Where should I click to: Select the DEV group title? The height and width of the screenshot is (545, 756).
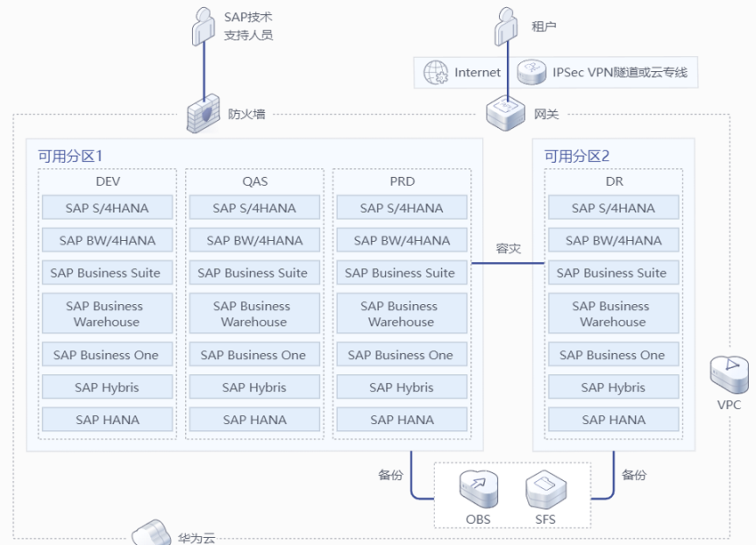tap(108, 181)
